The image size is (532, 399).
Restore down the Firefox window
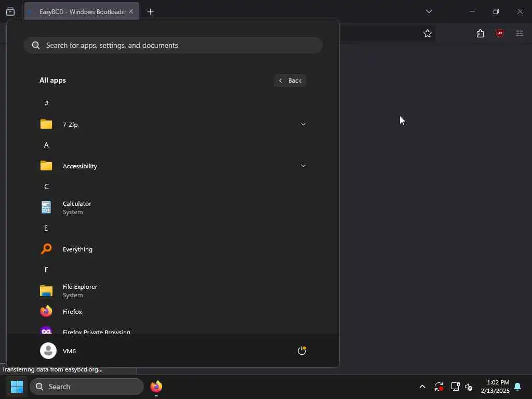click(496, 11)
